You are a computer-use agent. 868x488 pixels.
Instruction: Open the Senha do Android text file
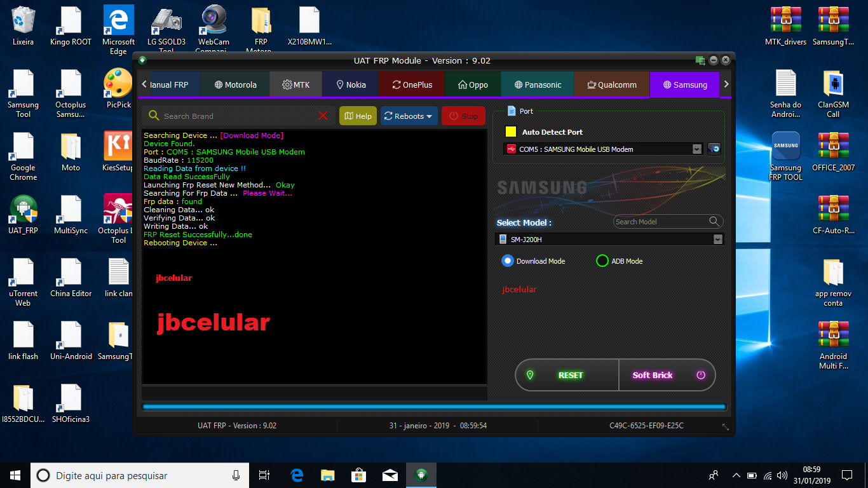(786, 93)
